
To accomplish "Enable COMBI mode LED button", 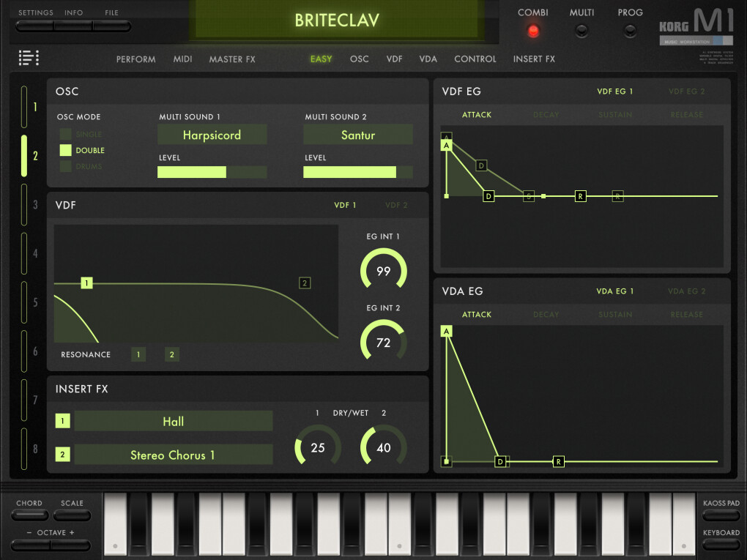I will coord(533,31).
